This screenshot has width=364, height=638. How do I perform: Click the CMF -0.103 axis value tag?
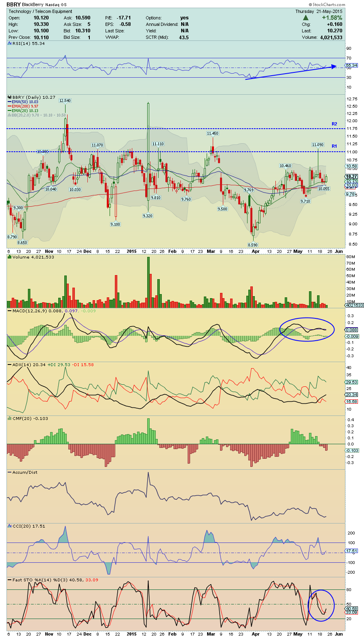pyautogui.click(x=352, y=450)
